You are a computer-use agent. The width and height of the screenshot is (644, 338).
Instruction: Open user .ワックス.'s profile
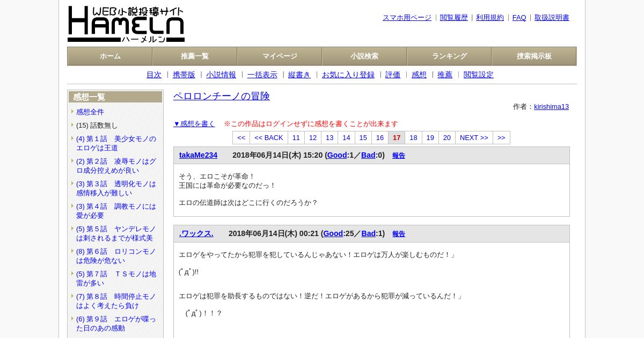click(x=196, y=233)
